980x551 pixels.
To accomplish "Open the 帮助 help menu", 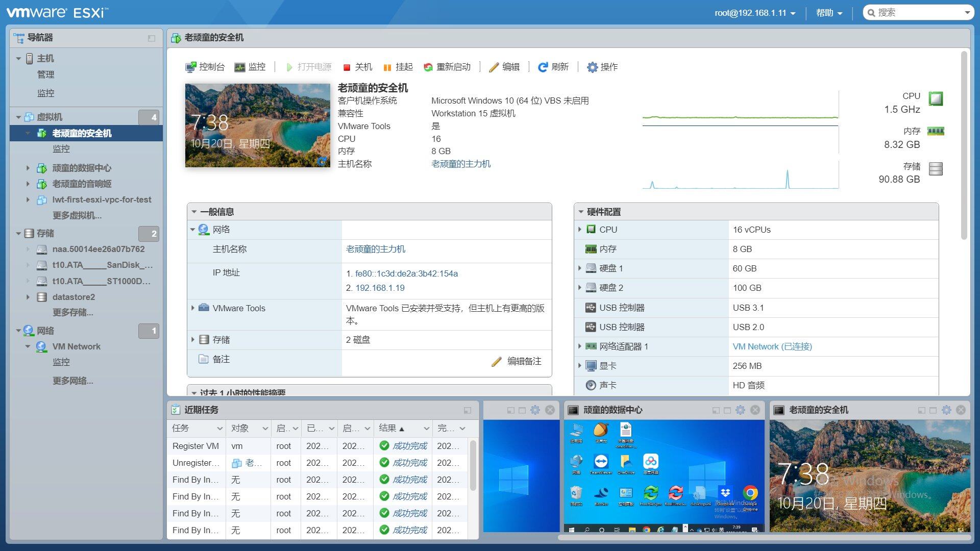I will [829, 13].
